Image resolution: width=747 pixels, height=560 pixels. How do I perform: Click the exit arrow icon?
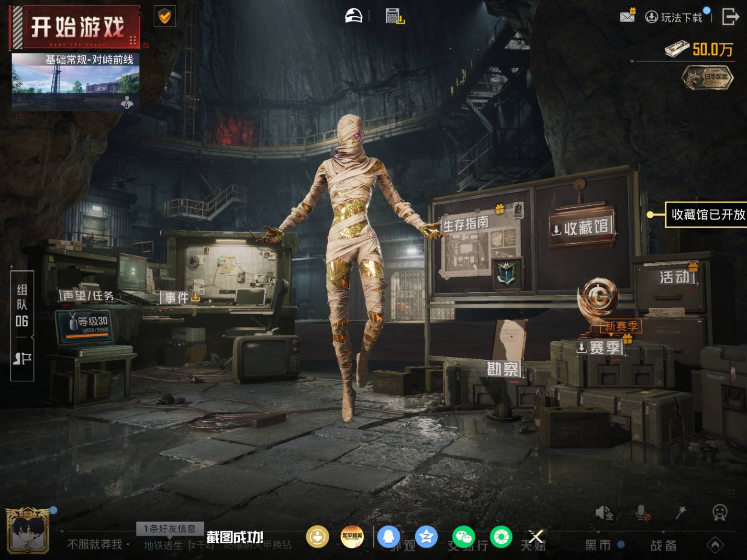point(730,16)
